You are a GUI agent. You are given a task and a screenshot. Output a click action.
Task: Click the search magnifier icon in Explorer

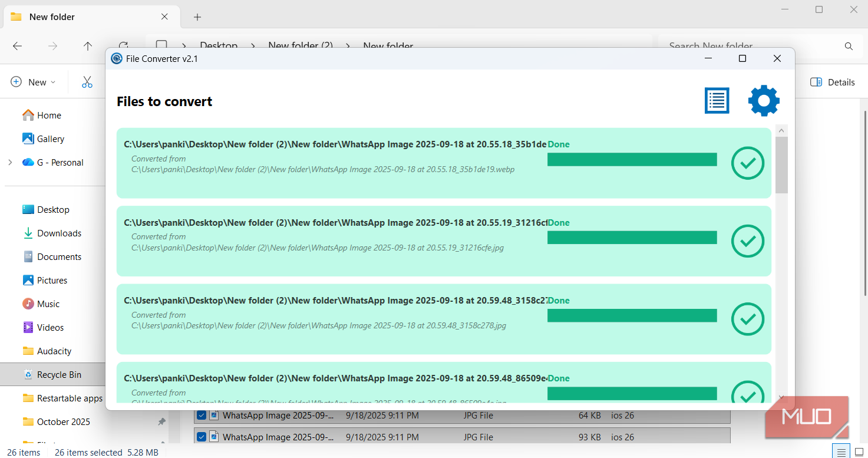[849, 46]
